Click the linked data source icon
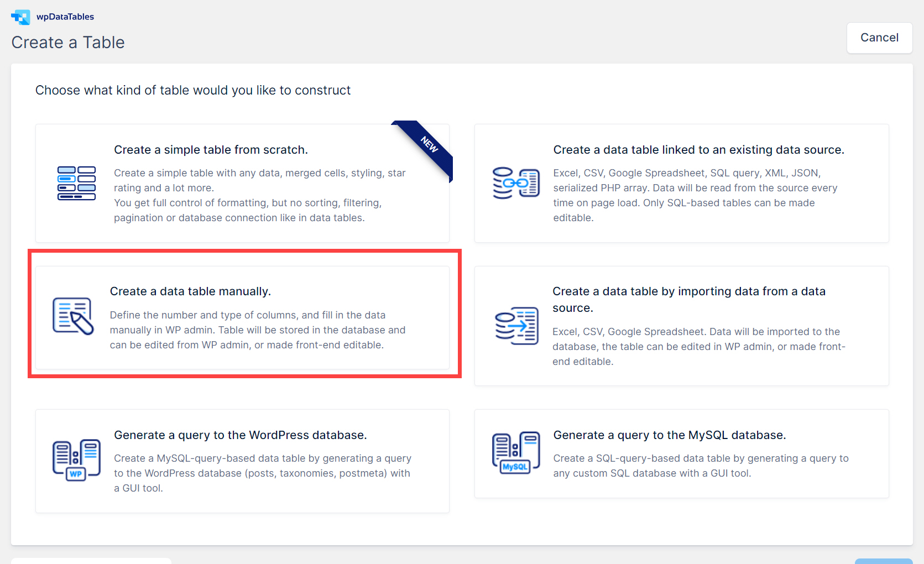 pos(516,183)
